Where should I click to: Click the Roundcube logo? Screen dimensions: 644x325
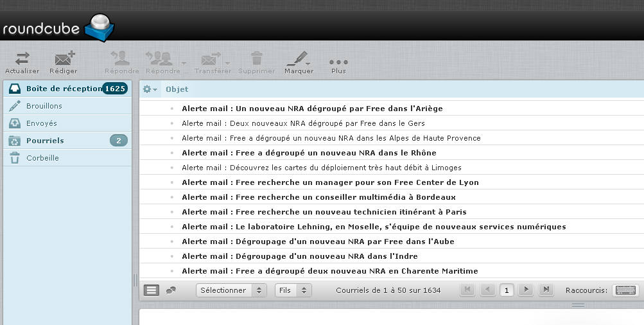pos(58,28)
